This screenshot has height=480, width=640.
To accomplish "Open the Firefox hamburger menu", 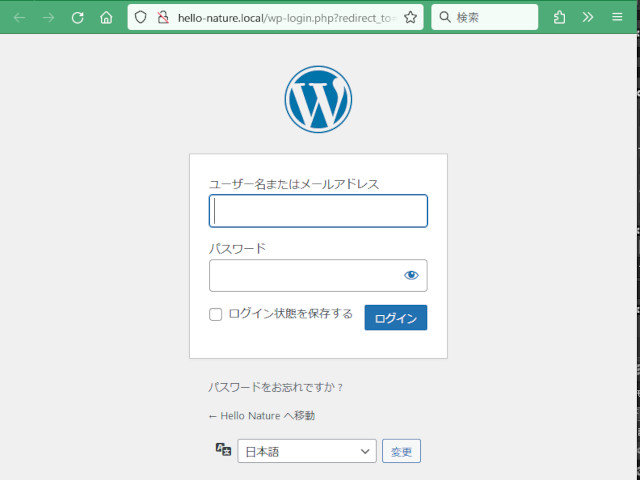I will pos(617,17).
